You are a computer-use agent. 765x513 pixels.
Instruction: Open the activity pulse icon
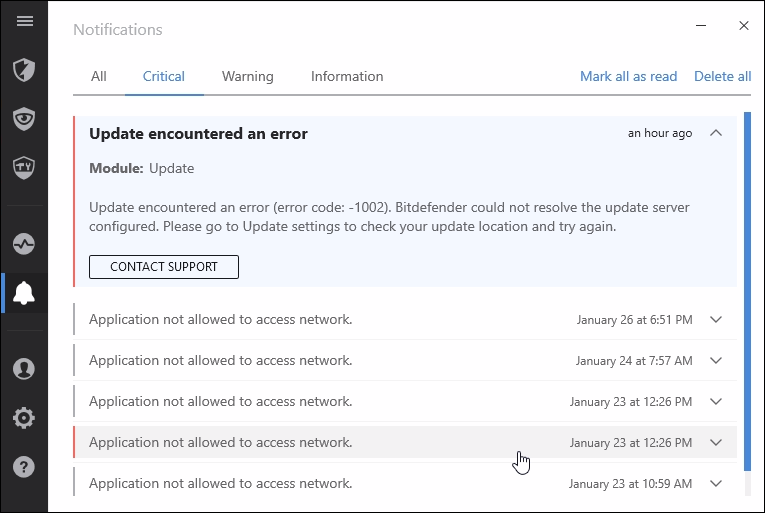click(24, 244)
